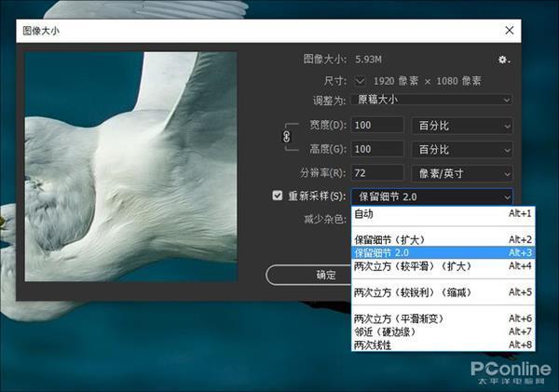Expand the 尺寸 dimensions unit chevron
559x392 pixels.
click(x=360, y=81)
